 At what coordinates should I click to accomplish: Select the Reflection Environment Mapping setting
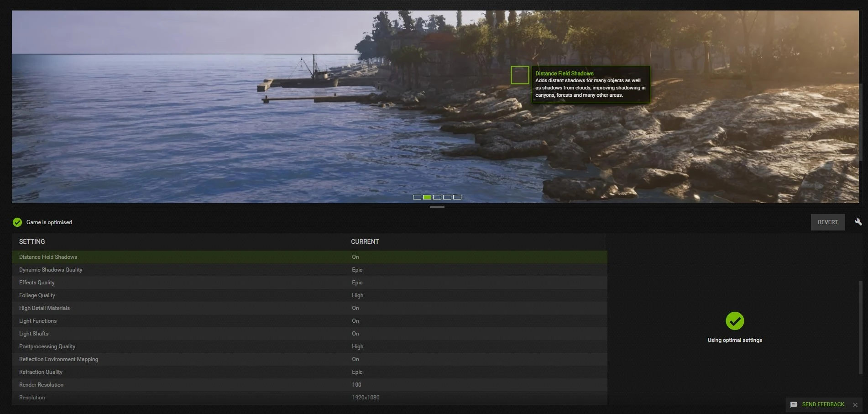coord(309,359)
